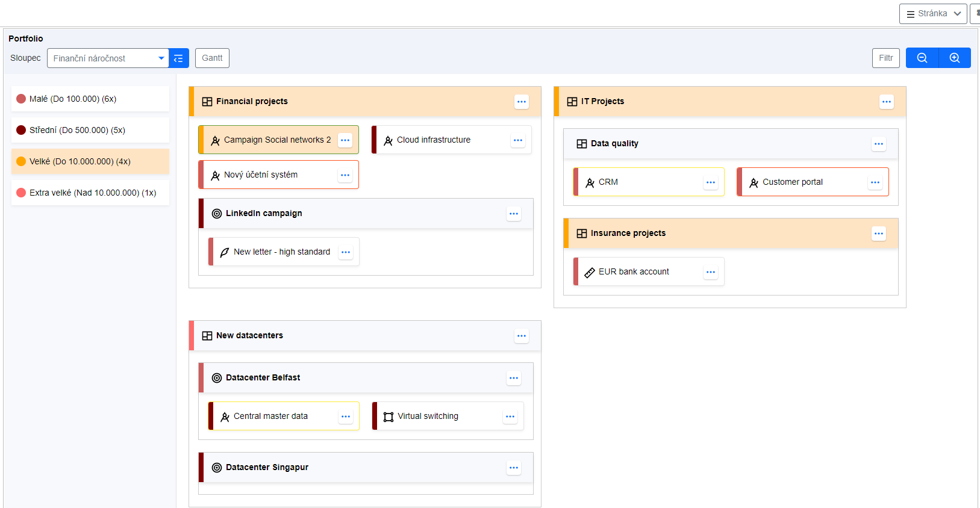Open the Customer portal card
This screenshot has width=980, height=508.
click(813, 182)
